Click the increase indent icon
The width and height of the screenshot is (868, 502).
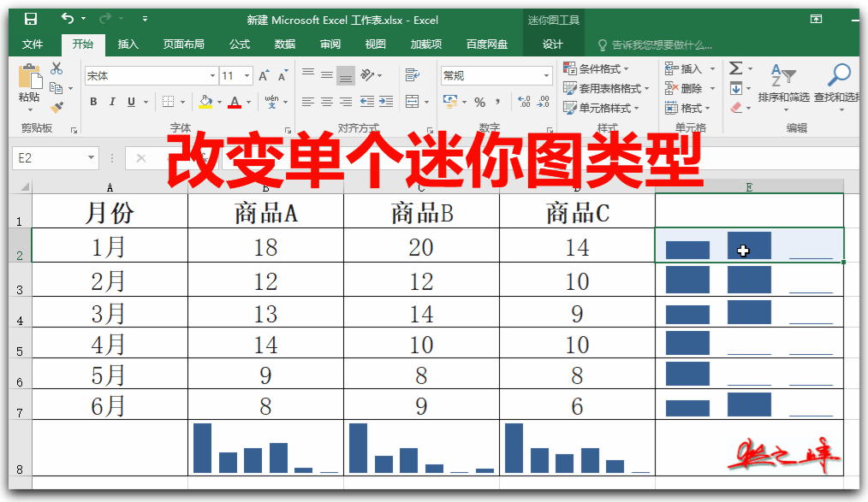[x=386, y=101]
